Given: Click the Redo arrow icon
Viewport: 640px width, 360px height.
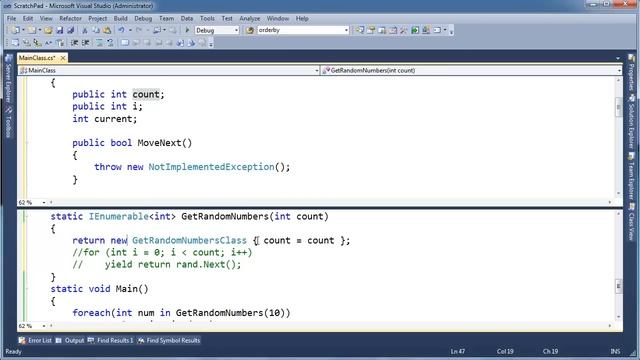Looking at the screenshot, I should [x=139, y=30].
